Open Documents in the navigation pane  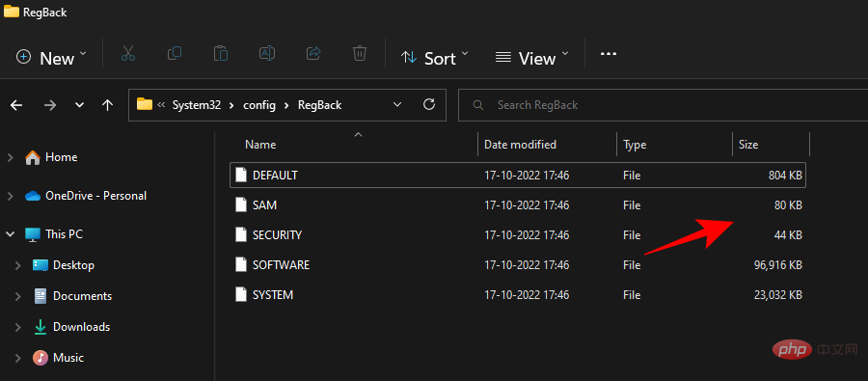click(83, 296)
